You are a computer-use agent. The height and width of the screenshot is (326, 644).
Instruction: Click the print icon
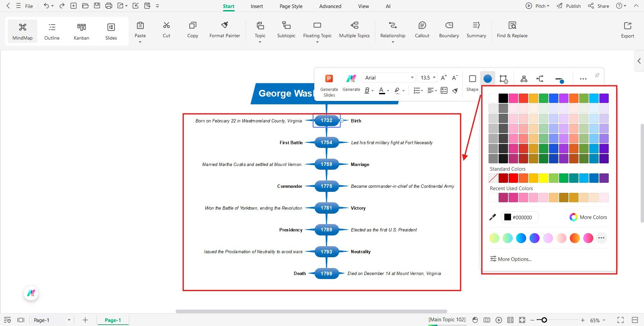click(108, 6)
